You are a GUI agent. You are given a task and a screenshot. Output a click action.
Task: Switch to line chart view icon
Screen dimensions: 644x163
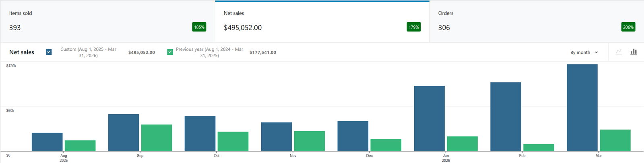pyautogui.click(x=619, y=52)
